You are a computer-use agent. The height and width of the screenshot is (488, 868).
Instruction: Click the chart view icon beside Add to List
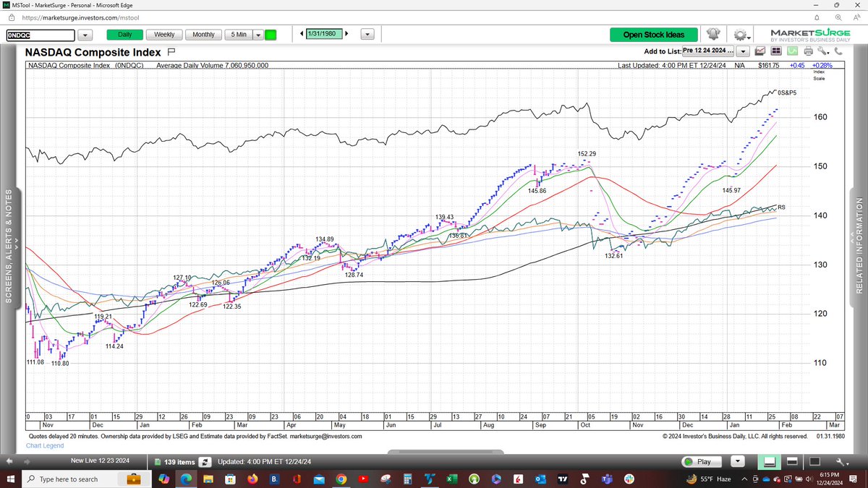760,51
